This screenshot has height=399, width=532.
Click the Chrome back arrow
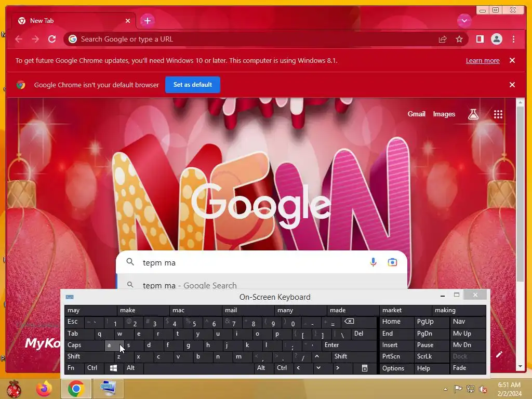point(19,39)
